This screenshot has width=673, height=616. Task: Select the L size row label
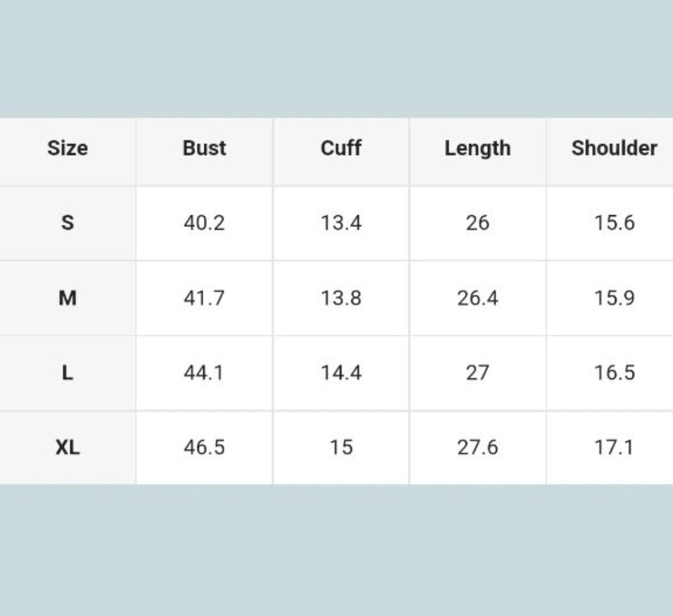pyautogui.click(x=67, y=373)
